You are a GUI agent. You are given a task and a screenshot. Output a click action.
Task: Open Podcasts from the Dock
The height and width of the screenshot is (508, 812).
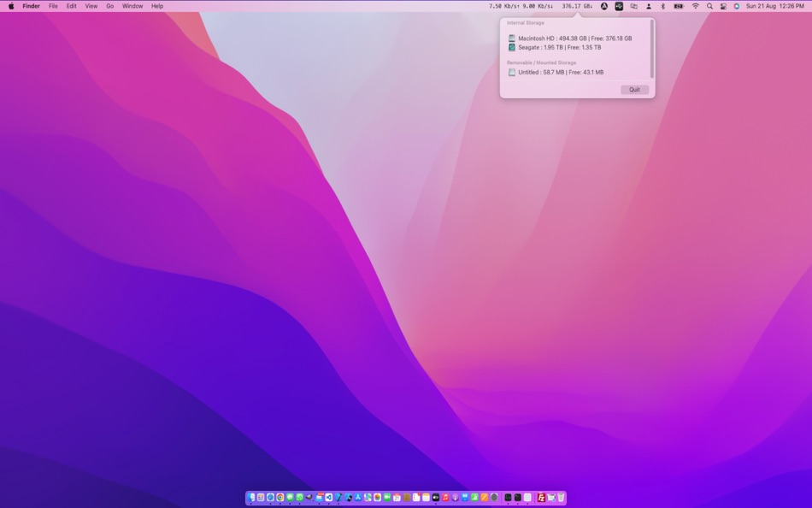coord(456,497)
